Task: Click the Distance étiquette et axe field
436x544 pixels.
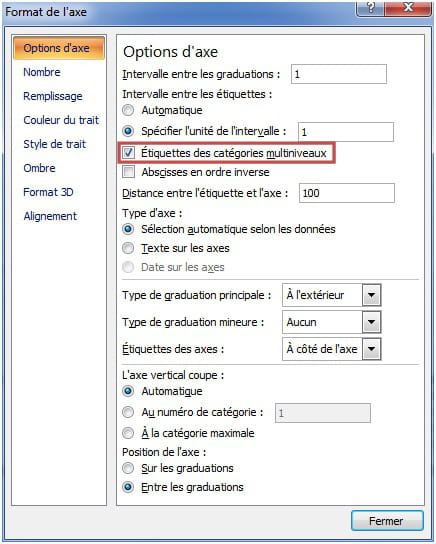Action: (x=347, y=193)
